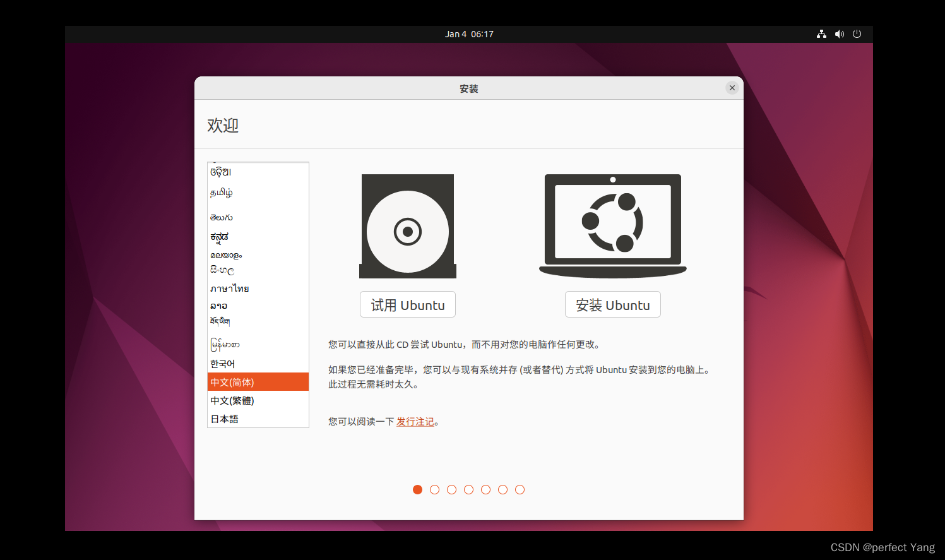Open the Jan 4 06:17 clock menu
This screenshot has width=945, height=560.
tap(469, 34)
